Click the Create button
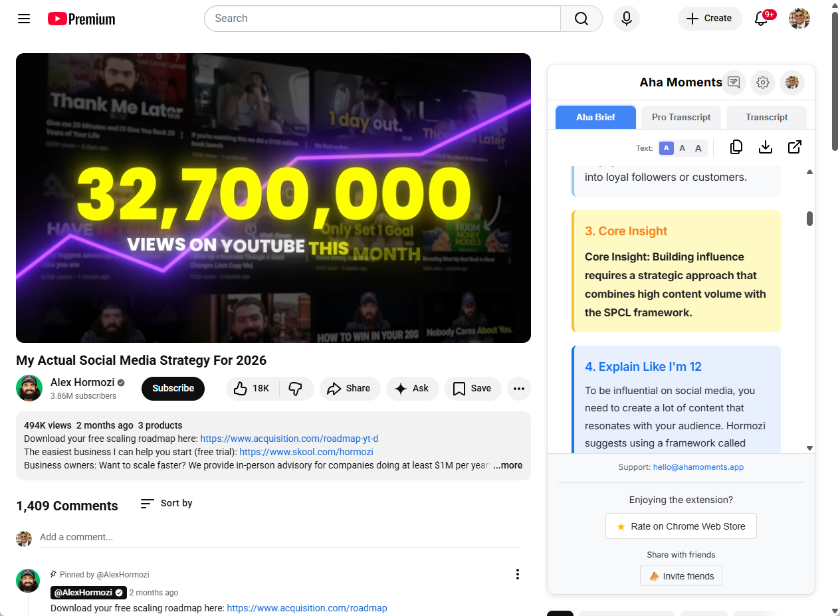840x616 pixels. [710, 19]
